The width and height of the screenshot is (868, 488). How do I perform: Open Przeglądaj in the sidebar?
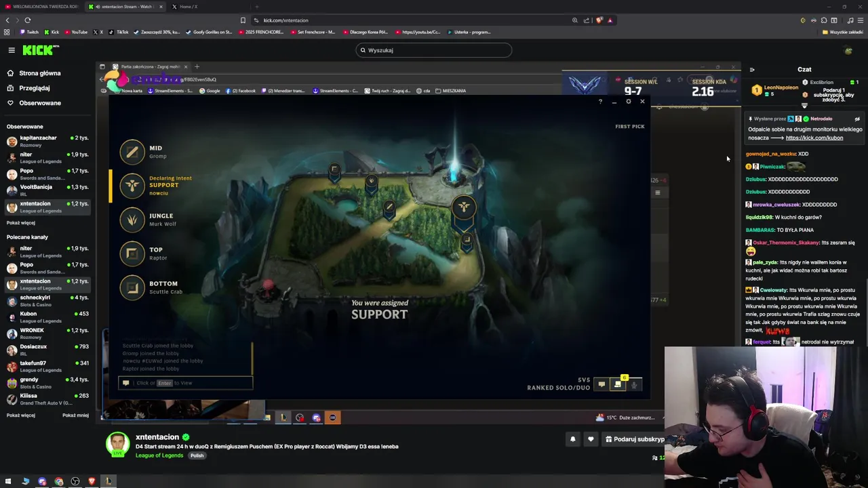[x=28, y=88]
